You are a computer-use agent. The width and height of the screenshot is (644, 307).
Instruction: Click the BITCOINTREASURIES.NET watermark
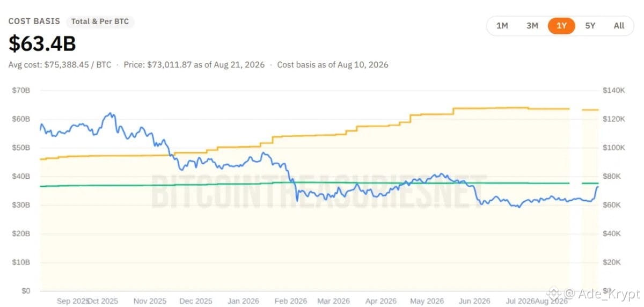[x=319, y=191]
